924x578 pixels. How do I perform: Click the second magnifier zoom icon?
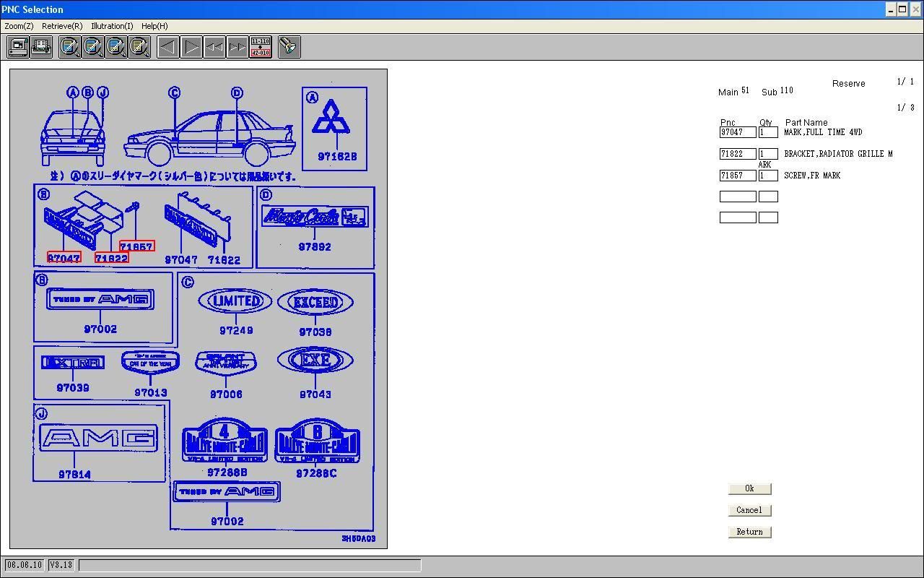(x=93, y=47)
